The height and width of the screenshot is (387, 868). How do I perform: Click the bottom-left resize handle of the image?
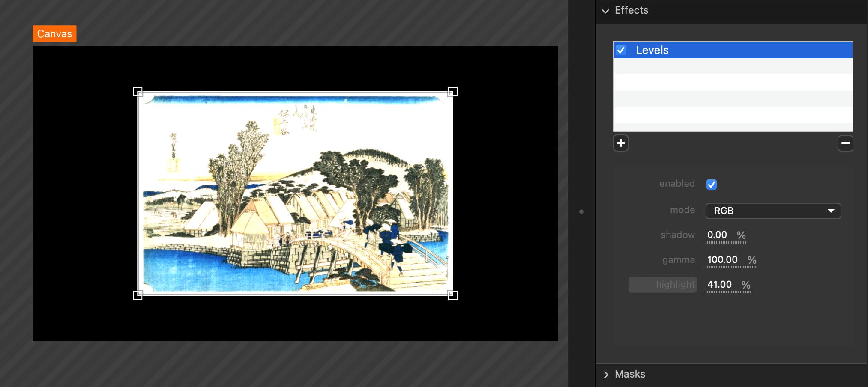pyautogui.click(x=138, y=295)
